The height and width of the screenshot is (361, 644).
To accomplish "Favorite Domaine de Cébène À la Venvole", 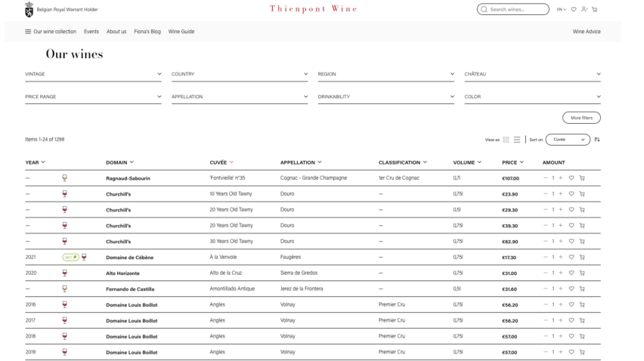I will click(x=571, y=258).
